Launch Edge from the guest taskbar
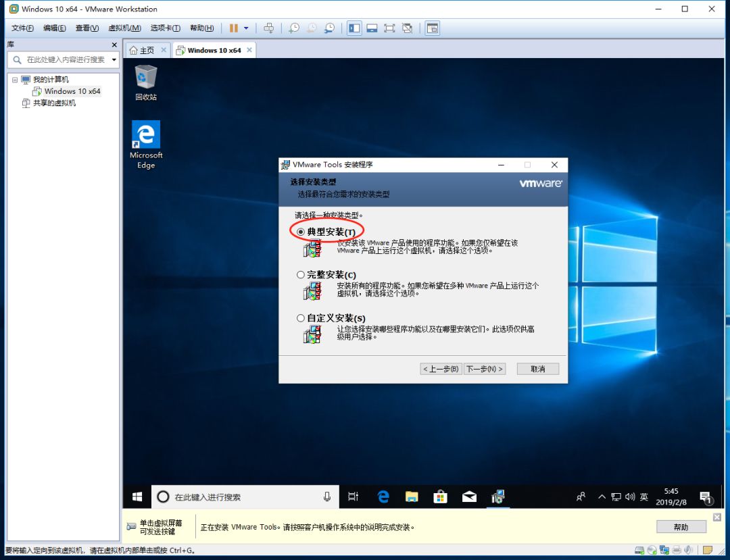This screenshot has height=560, width=730. tap(383, 497)
